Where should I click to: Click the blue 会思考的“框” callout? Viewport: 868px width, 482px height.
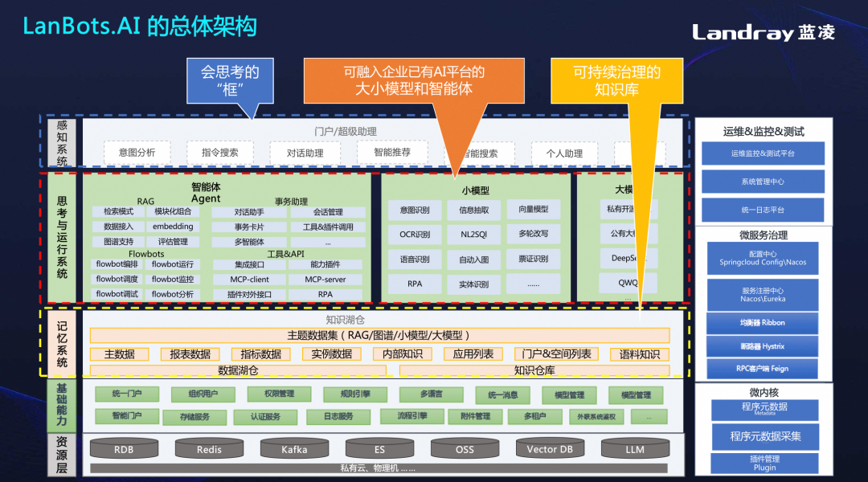point(231,80)
